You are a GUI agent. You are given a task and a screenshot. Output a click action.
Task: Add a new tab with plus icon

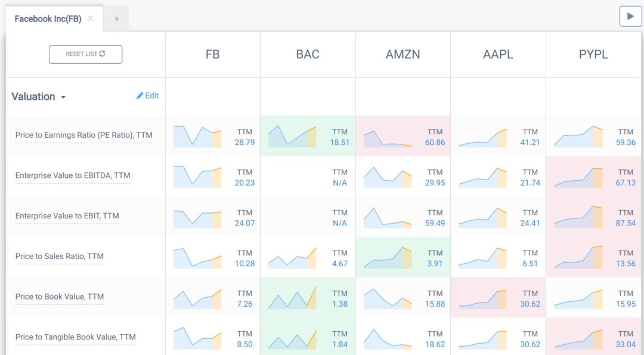(x=117, y=19)
